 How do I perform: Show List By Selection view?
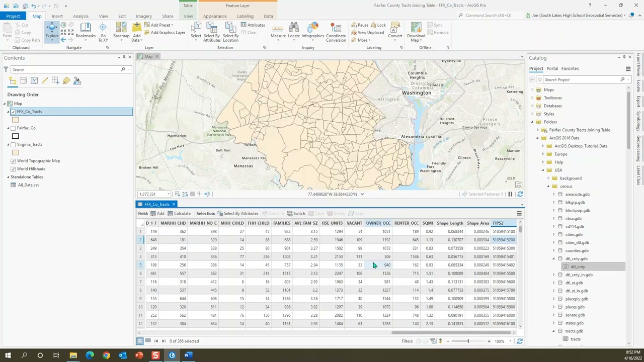coord(34,80)
